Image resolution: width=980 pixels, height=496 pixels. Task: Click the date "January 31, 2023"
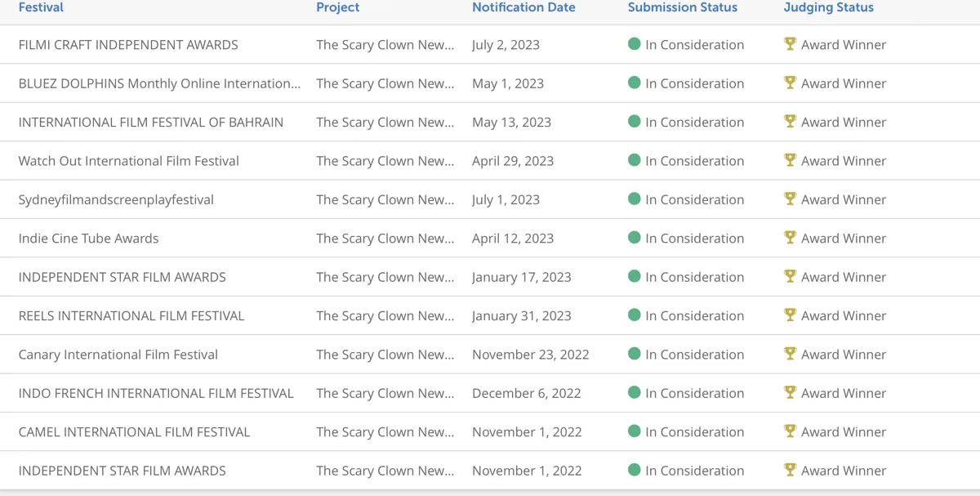click(522, 316)
